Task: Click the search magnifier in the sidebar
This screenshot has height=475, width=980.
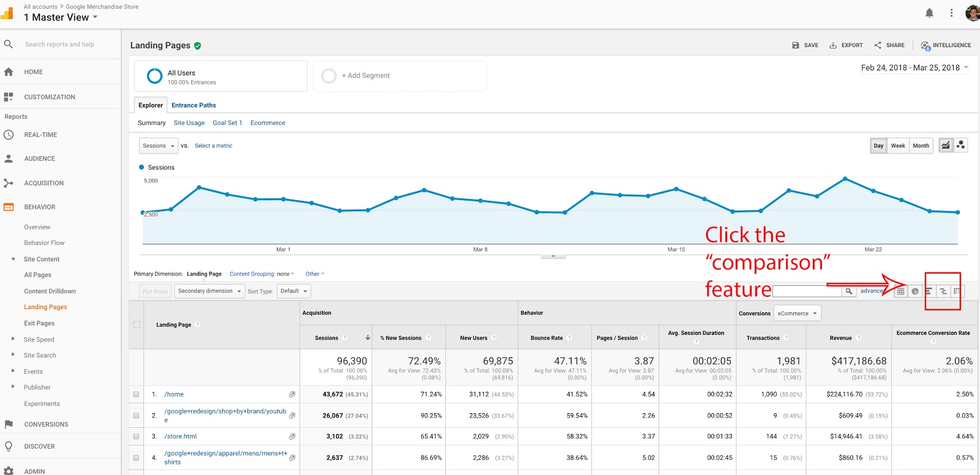Action: (9, 44)
